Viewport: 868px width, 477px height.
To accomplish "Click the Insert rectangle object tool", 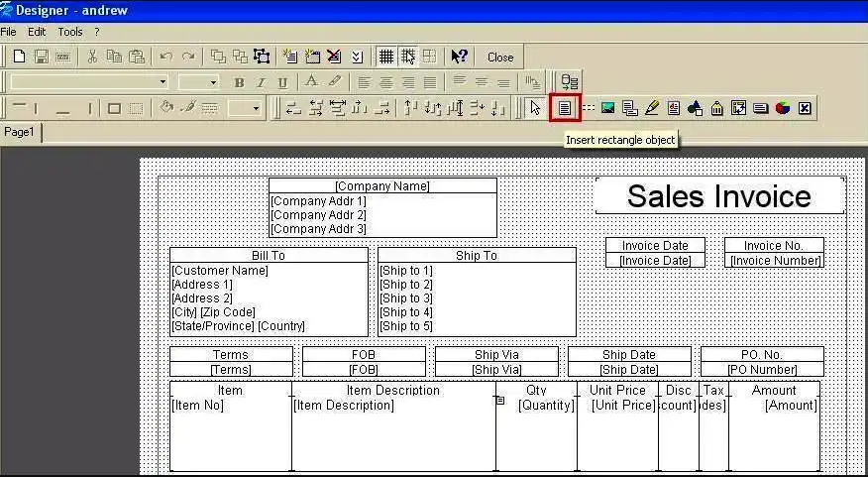I will click(565, 108).
